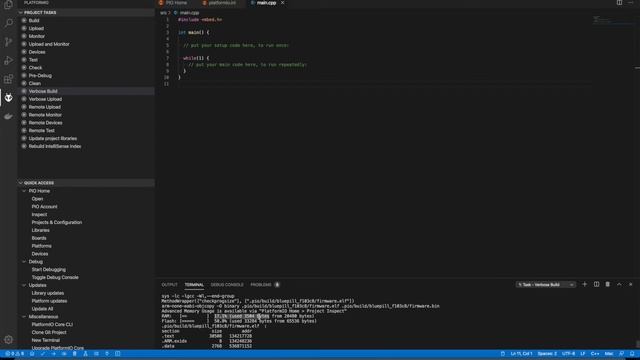Click the notifications bell in status bar
The height and width of the screenshot is (360, 640).
(x=632, y=354)
